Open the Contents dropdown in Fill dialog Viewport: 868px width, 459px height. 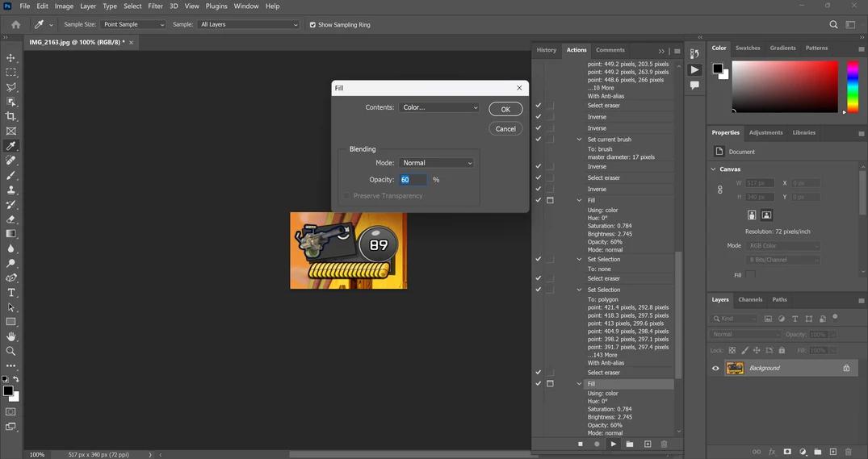[x=439, y=107]
